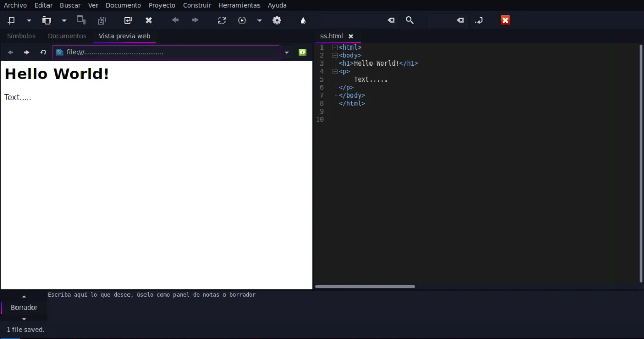Screen dimensions: 644x339
Task: Click the Hello World! heading in the preview
Action: coord(57,74)
